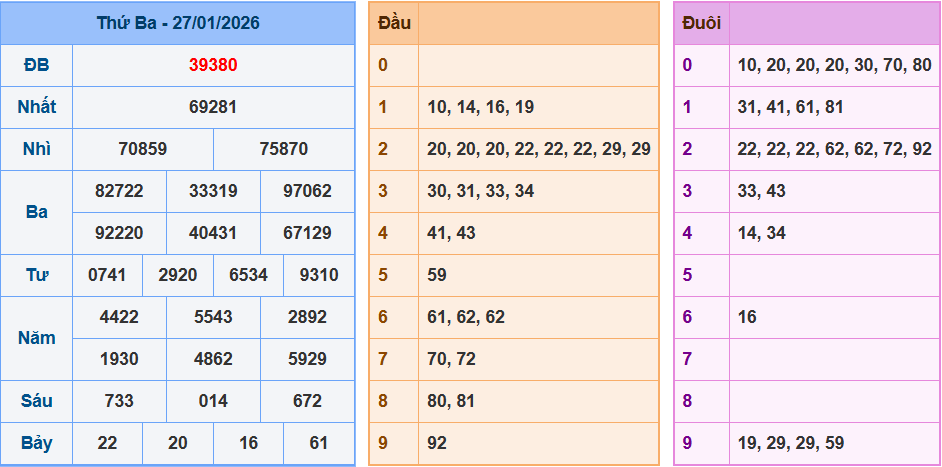Click the Thứ Ba - 27/01/2026 date header
The height and width of the screenshot is (467, 942).
click(x=178, y=23)
